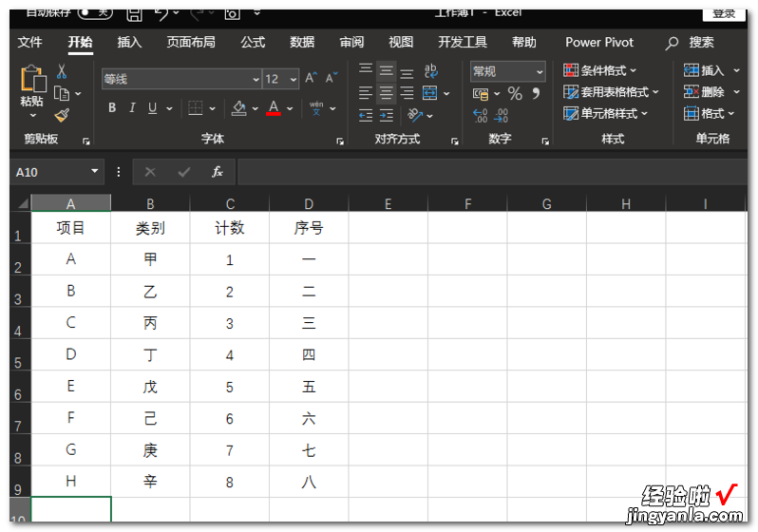
Task: Switch to the Power Pivot tab
Action: [599, 43]
